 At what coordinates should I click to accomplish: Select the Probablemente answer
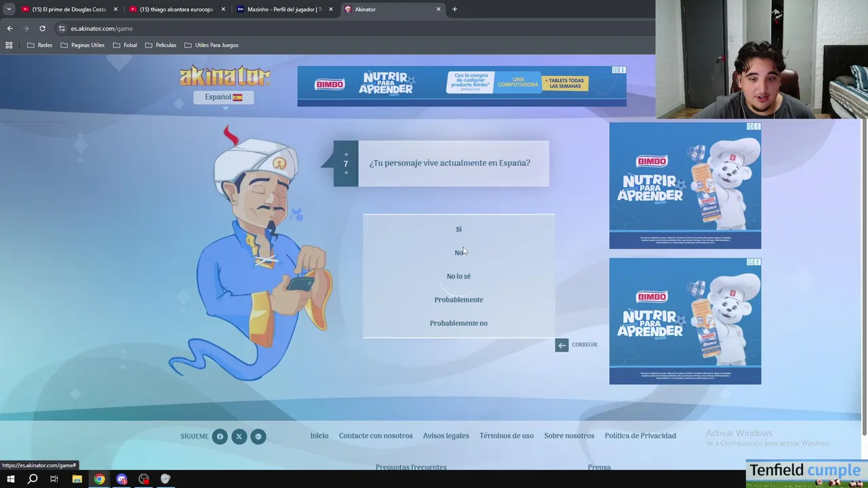(458, 300)
